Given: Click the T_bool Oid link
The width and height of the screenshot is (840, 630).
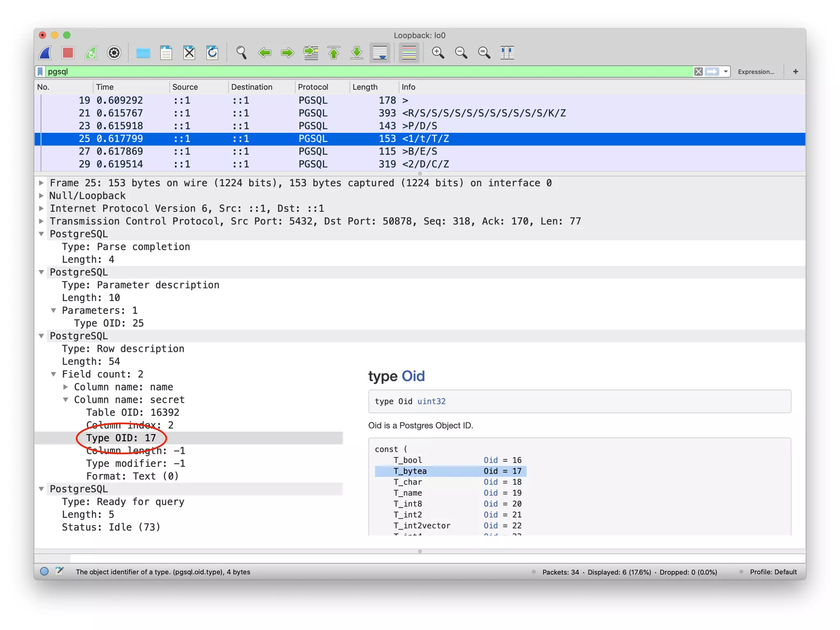Looking at the screenshot, I should (x=491, y=460).
